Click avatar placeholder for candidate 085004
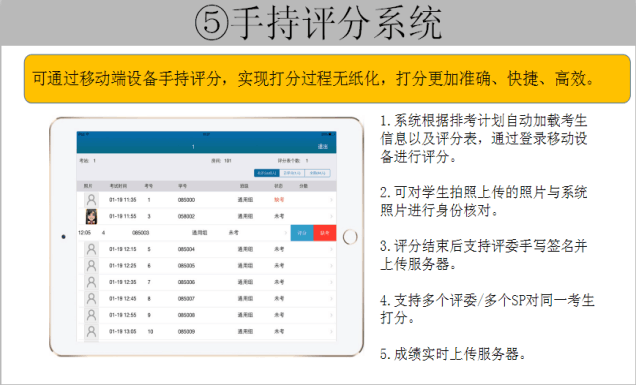Viewport: 636px width, 385px height. (x=91, y=249)
